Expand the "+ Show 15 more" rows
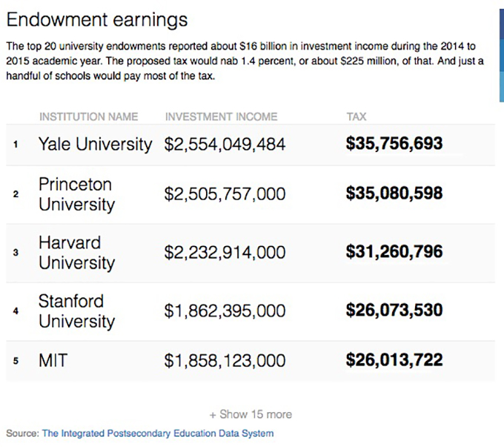Viewport: 504px width, 447px height. [x=251, y=414]
